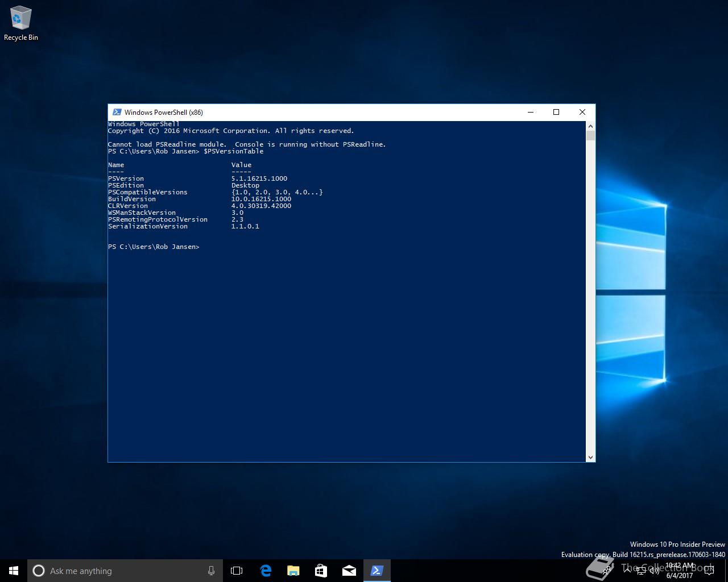Open the Windows Start menu
The image size is (728, 582).
tap(14, 571)
